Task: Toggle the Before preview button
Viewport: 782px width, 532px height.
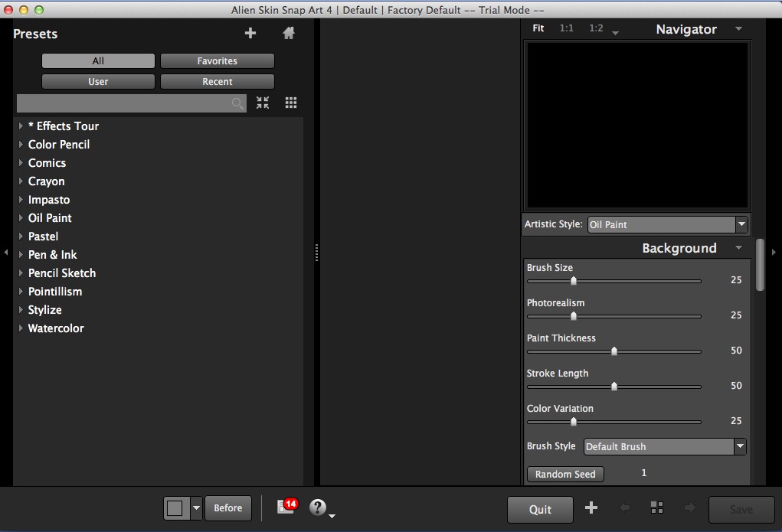Action: pos(228,508)
